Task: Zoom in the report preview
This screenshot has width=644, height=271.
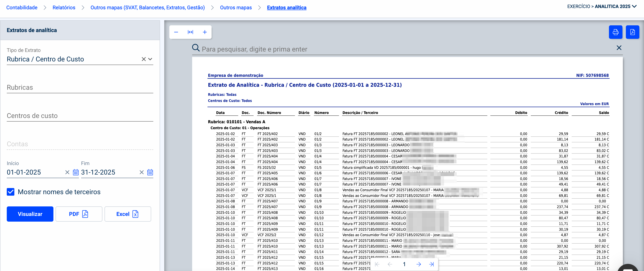Action: [205, 32]
